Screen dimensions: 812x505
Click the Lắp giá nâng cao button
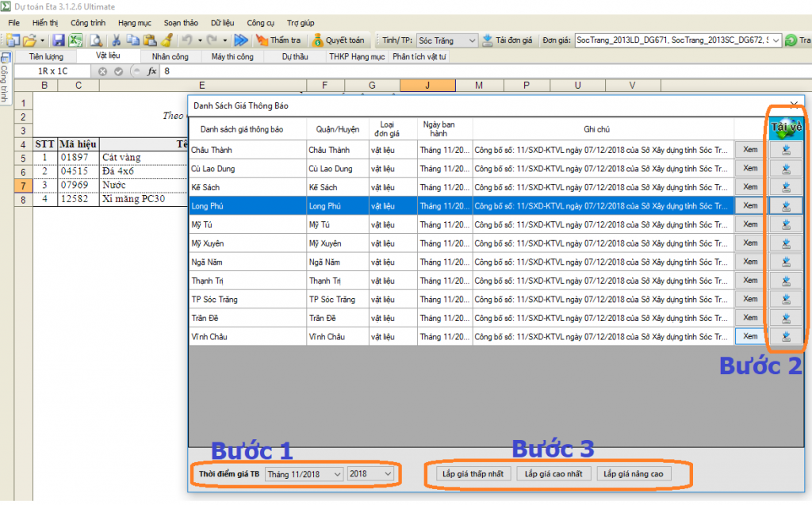click(x=632, y=474)
